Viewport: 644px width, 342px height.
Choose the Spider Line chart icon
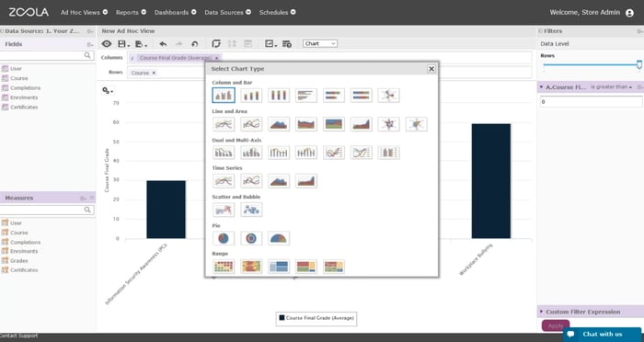[388, 124]
